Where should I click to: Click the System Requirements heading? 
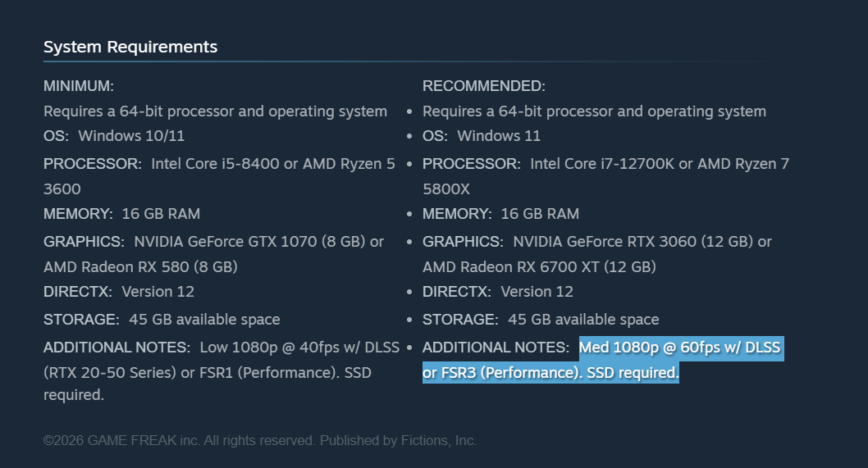coord(130,47)
